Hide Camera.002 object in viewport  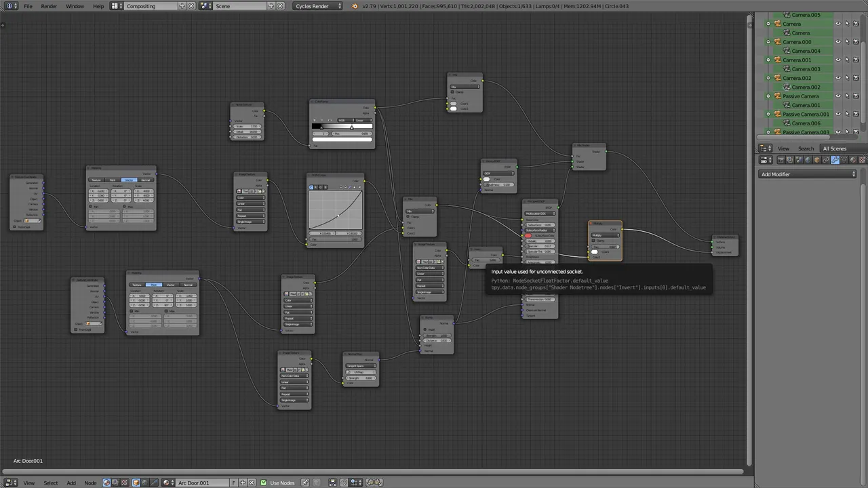coord(838,78)
